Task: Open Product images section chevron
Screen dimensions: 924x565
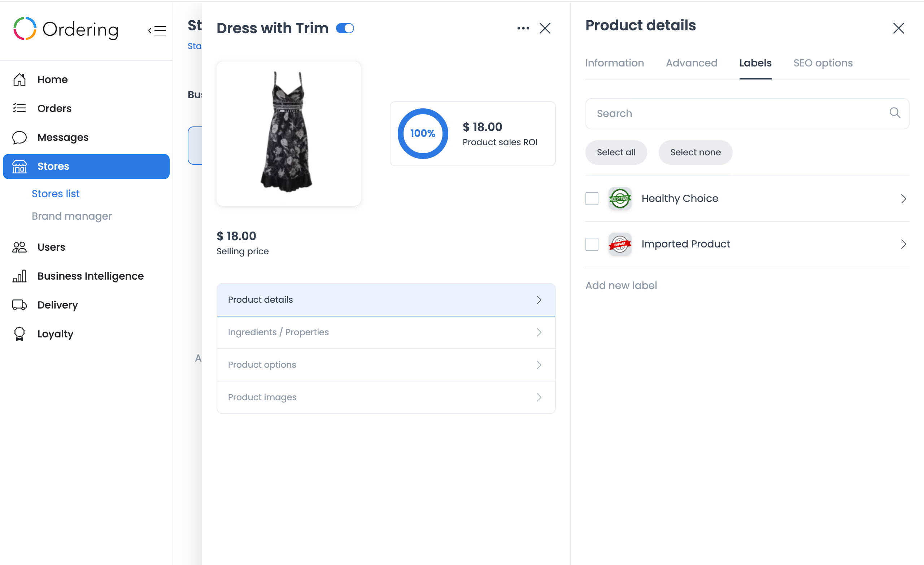Action: tap(539, 397)
